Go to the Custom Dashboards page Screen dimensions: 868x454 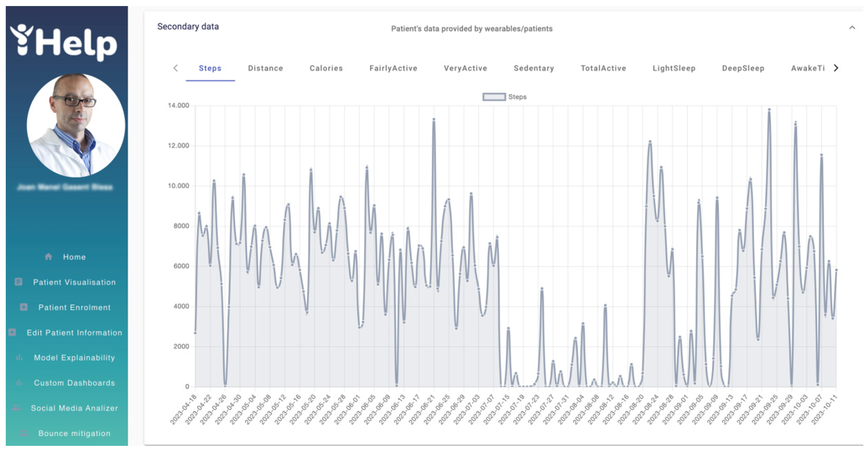[74, 383]
